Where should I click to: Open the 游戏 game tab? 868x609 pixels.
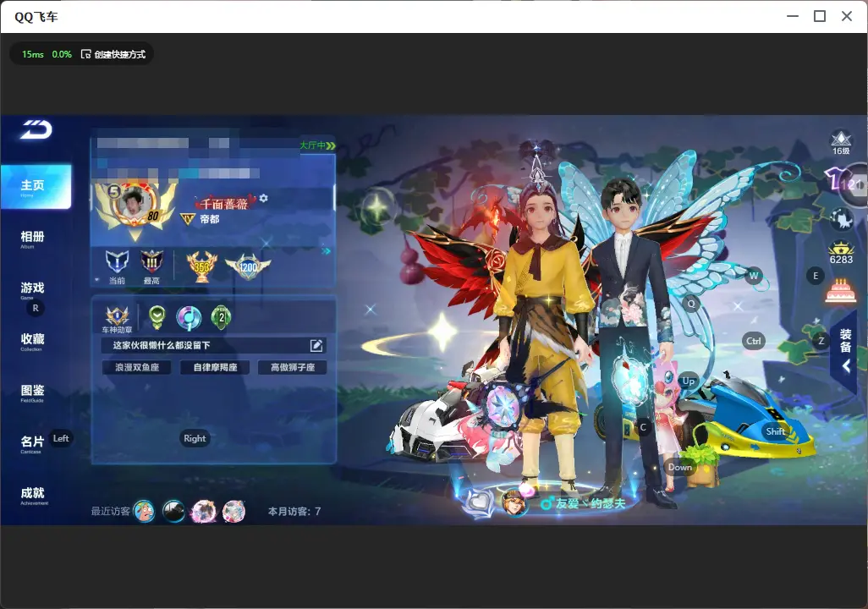(x=32, y=288)
